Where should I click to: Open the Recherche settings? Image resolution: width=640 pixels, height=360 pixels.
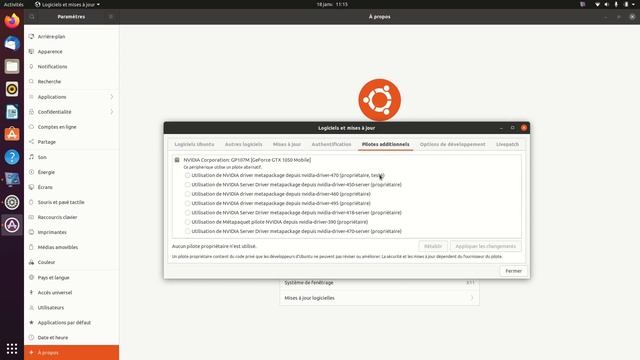[71, 82]
